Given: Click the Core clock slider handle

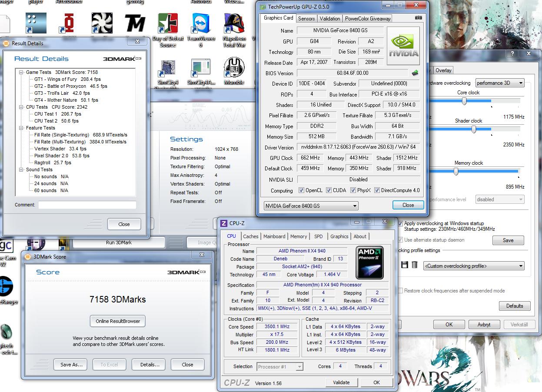Looking at the screenshot, I should click(464, 101).
